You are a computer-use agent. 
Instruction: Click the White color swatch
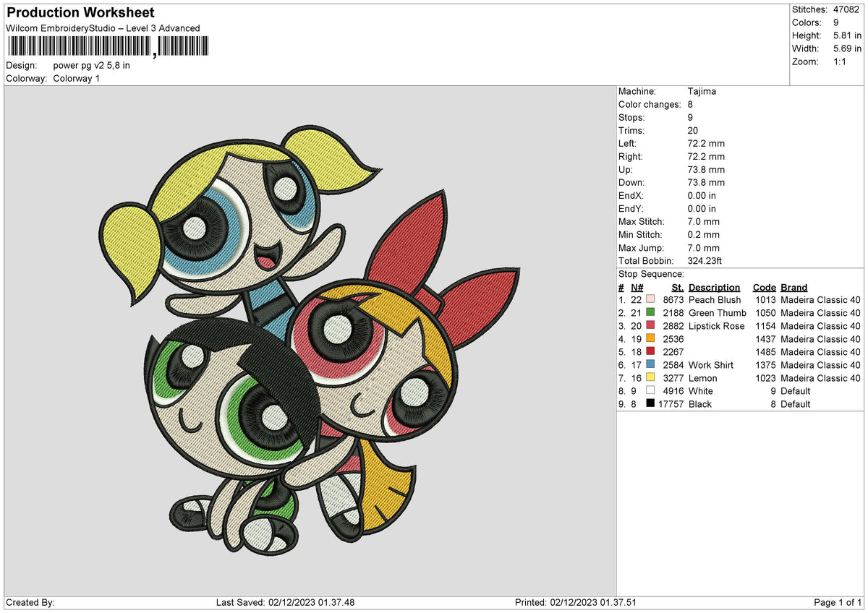(x=650, y=391)
